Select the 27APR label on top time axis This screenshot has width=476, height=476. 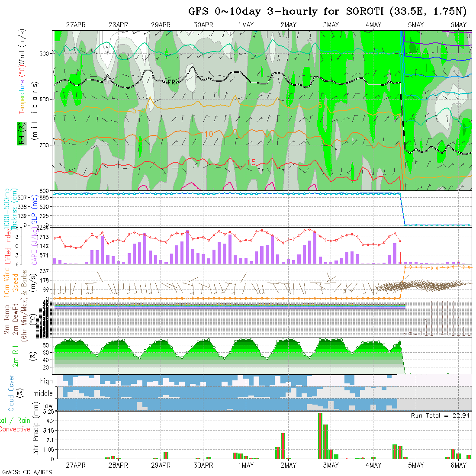76,25
